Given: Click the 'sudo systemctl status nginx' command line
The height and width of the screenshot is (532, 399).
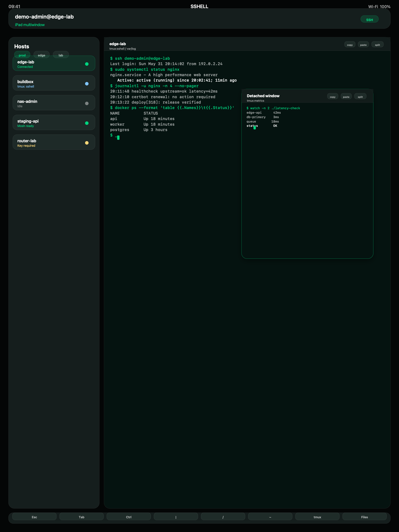Looking at the screenshot, I should tap(145, 70).
